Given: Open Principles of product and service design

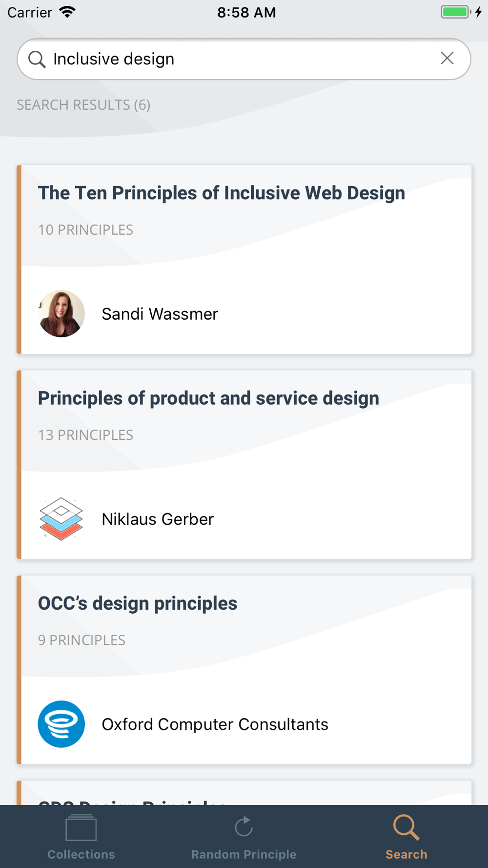Looking at the screenshot, I should pyautogui.click(x=208, y=398).
